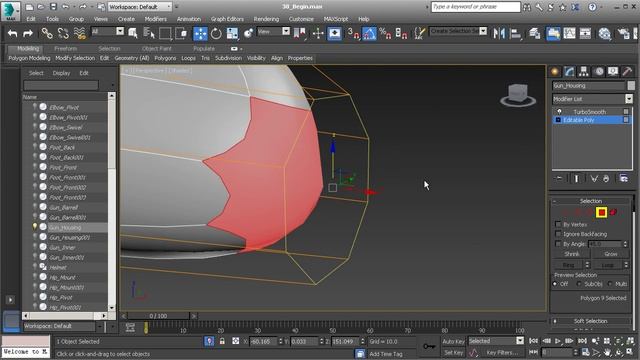Toggle 3D Snaps button
The height and width of the screenshot is (360, 640).
click(353, 33)
